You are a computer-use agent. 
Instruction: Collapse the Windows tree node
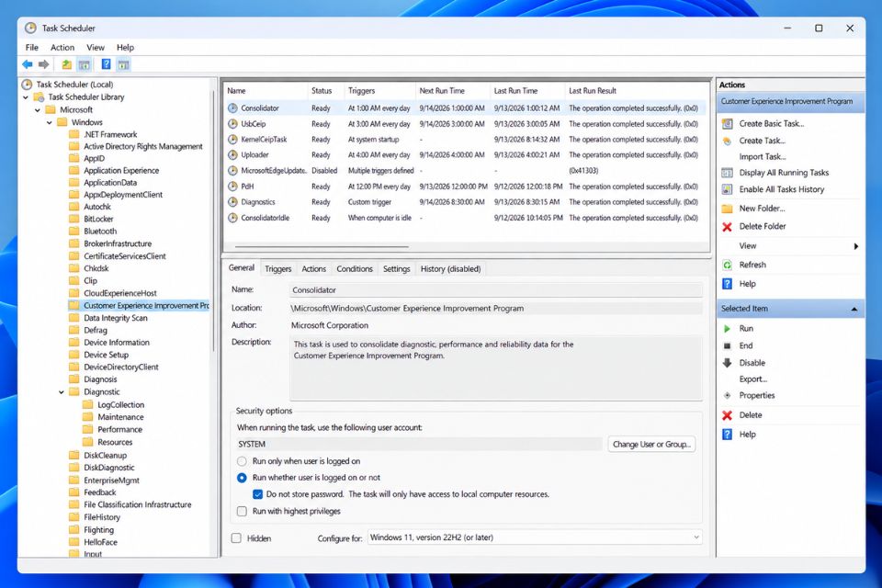tap(50, 123)
